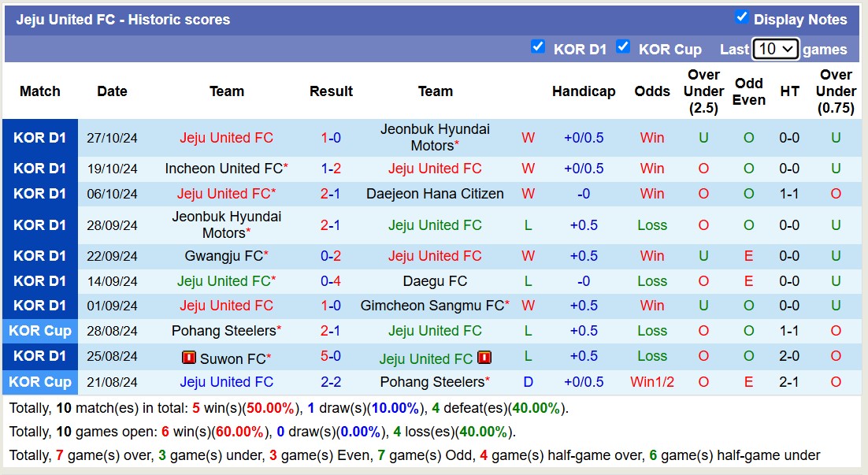Open the Last games count dropdown
The image size is (868, 475).
tap(775, 48)
